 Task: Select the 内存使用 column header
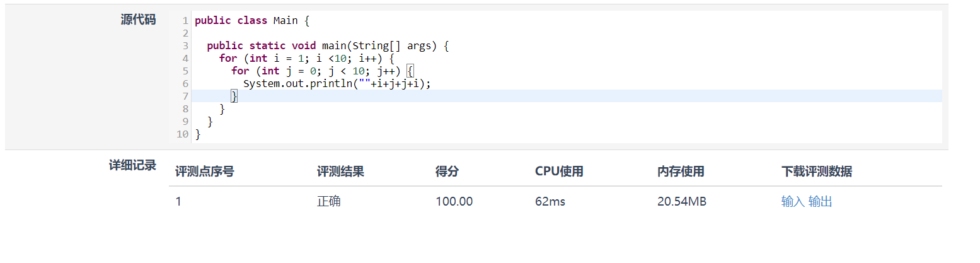click(681, 172)
